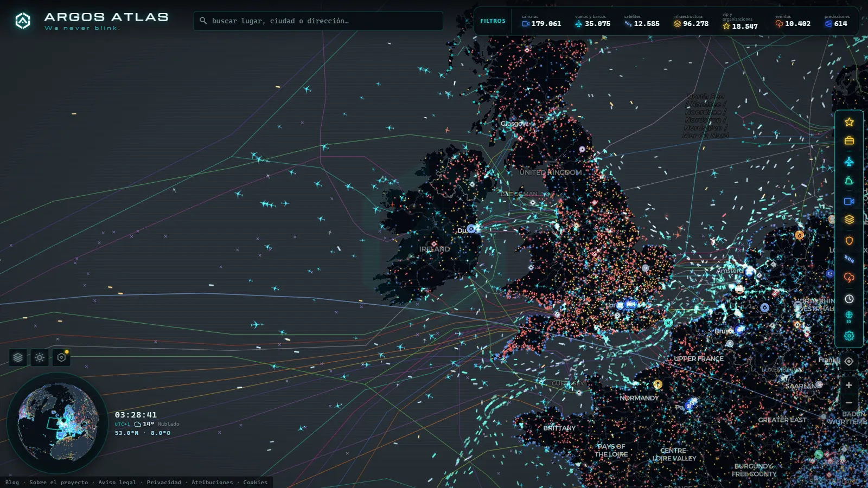
Task: Toggle the vuelos y barcos filter
Action: [x=592, y=21]
